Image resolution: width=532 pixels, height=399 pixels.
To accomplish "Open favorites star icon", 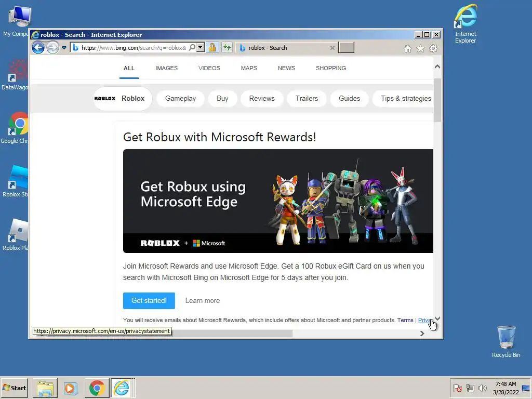I will pyautogui.click(x=420, y=48).
